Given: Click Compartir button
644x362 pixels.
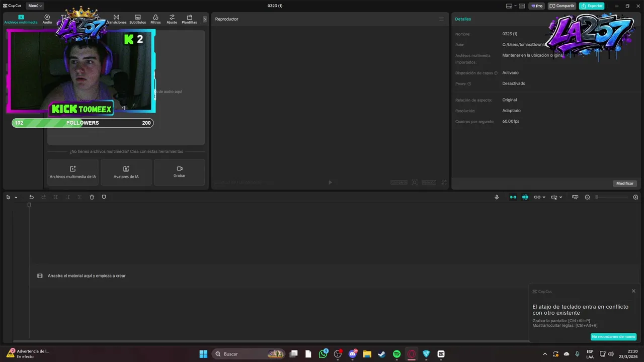Looking at the screenshot, I should [562, 6].
